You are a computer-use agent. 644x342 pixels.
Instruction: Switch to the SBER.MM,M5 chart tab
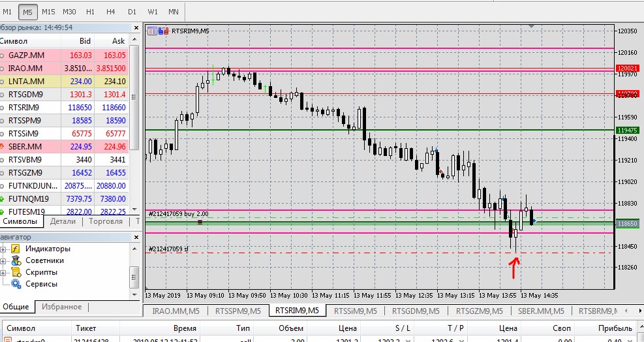(541, 311)
